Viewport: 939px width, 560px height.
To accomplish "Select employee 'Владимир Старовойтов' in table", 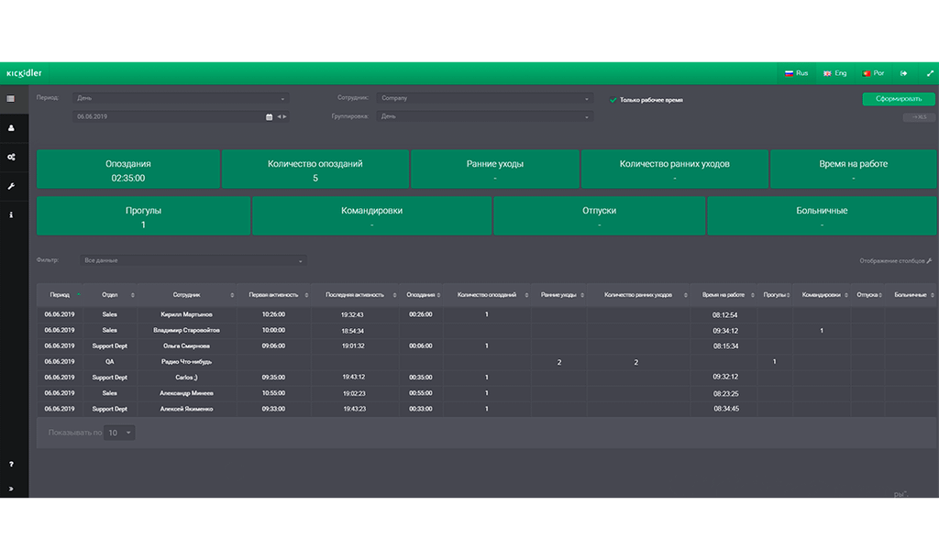I will pos(187,330).
